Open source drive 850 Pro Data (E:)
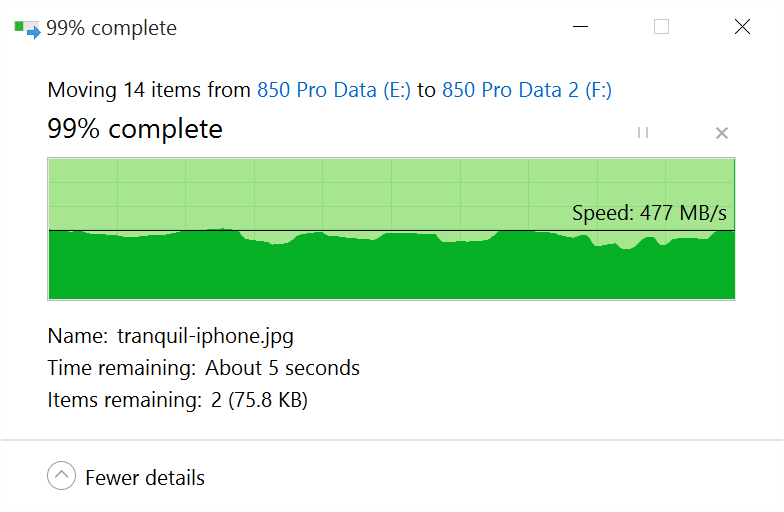784x512 pixels. click(334, 90)
